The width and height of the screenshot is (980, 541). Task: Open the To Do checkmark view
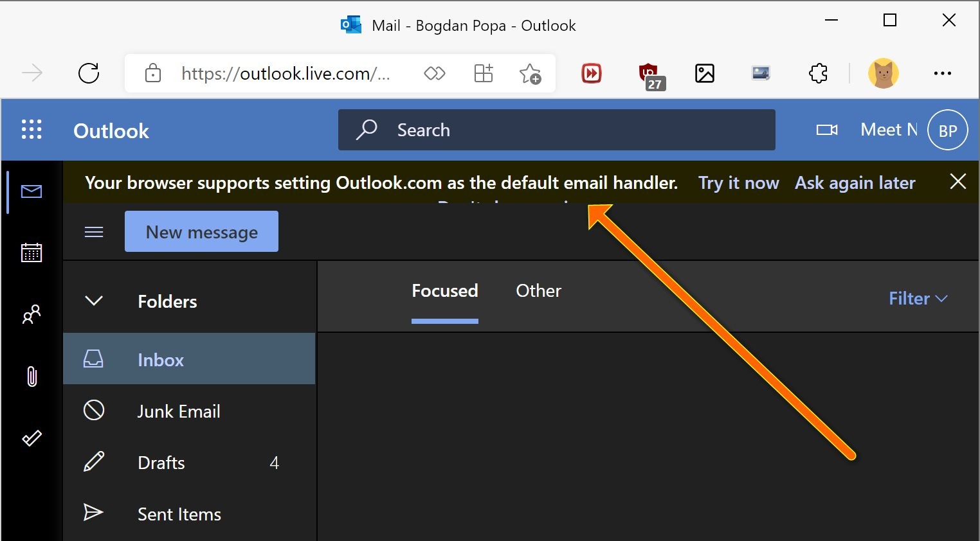pyautogui.click(x=32, y=438)
